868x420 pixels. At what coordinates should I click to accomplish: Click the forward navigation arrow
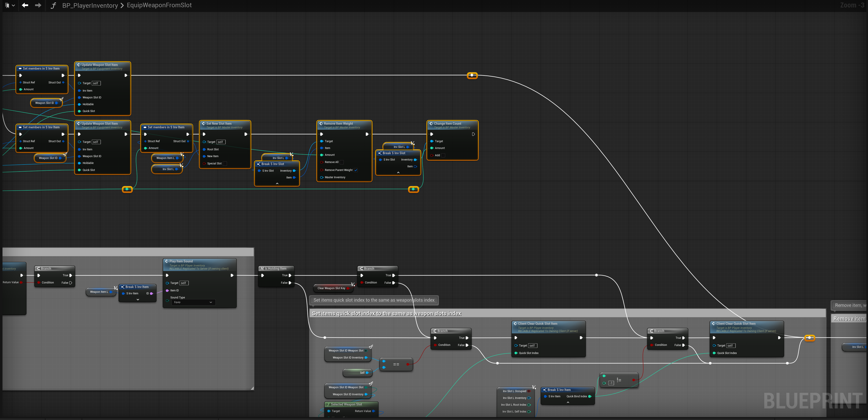click(38, 5)
